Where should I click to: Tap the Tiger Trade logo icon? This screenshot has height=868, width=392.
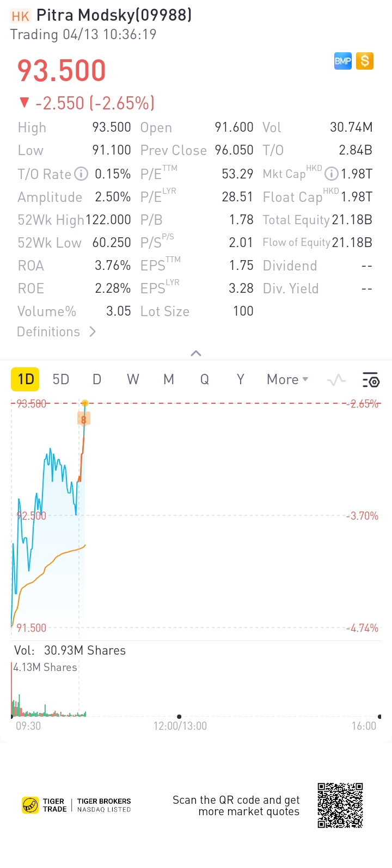pyautogui.click(x=30, y=805)
